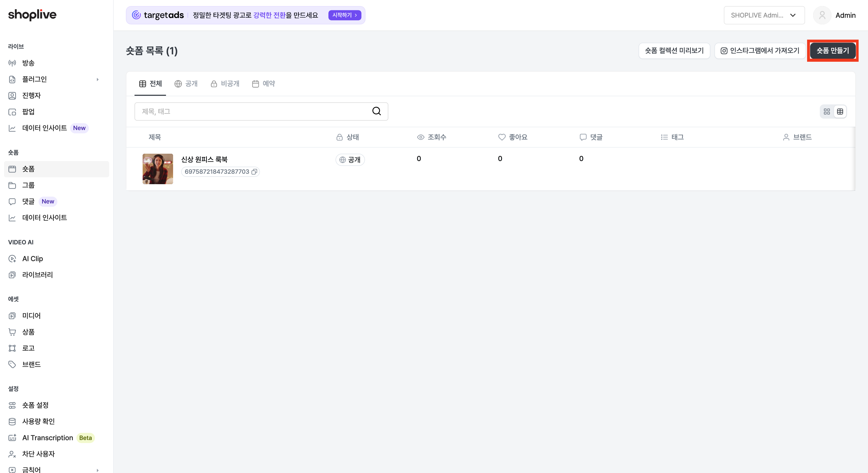Open 팝업 popup menu item
The image size is (868, 473).
(x=56, y=112)
